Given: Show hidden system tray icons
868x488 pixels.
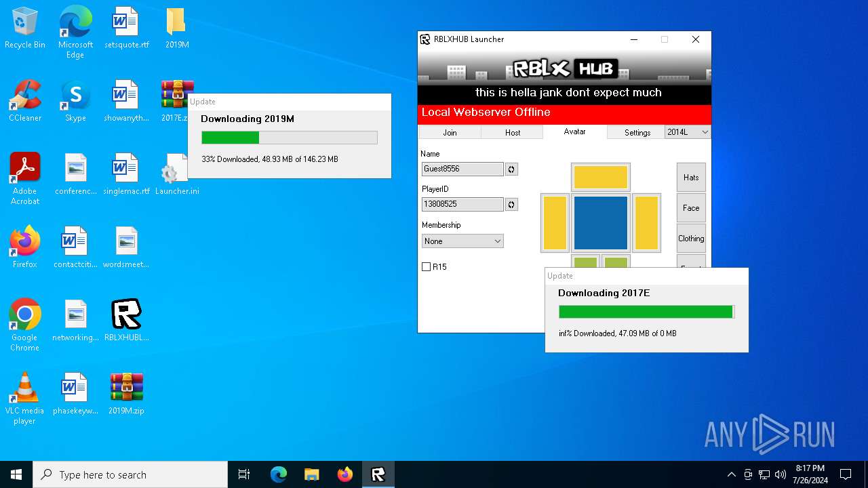Looking at the screenshot, I should point(731,474).
